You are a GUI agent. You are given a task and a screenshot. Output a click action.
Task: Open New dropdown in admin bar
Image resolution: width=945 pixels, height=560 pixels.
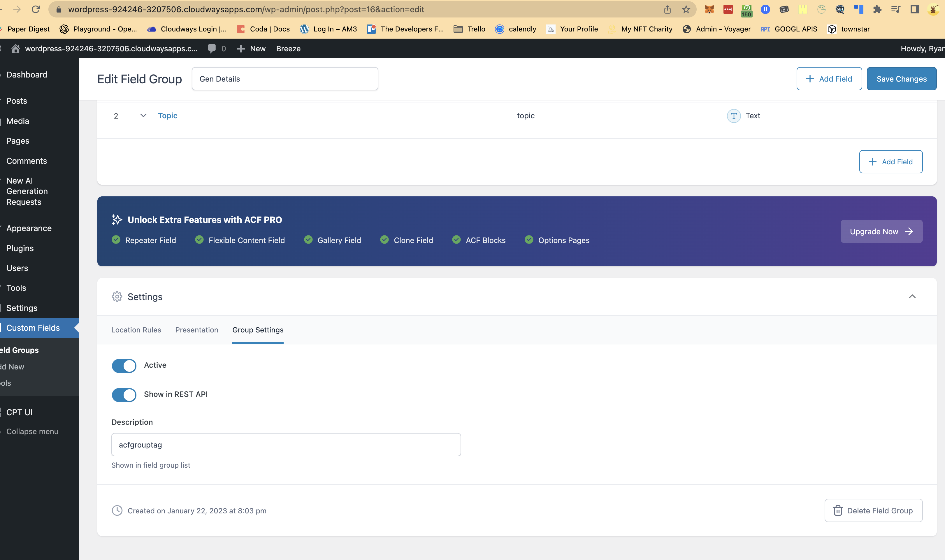(251, 49)
